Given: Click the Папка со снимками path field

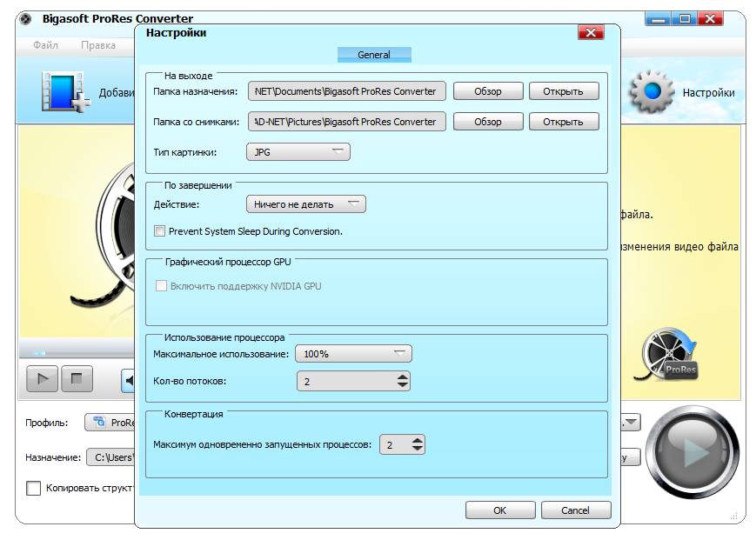Looking at the screenshot, I should (346, 122).
